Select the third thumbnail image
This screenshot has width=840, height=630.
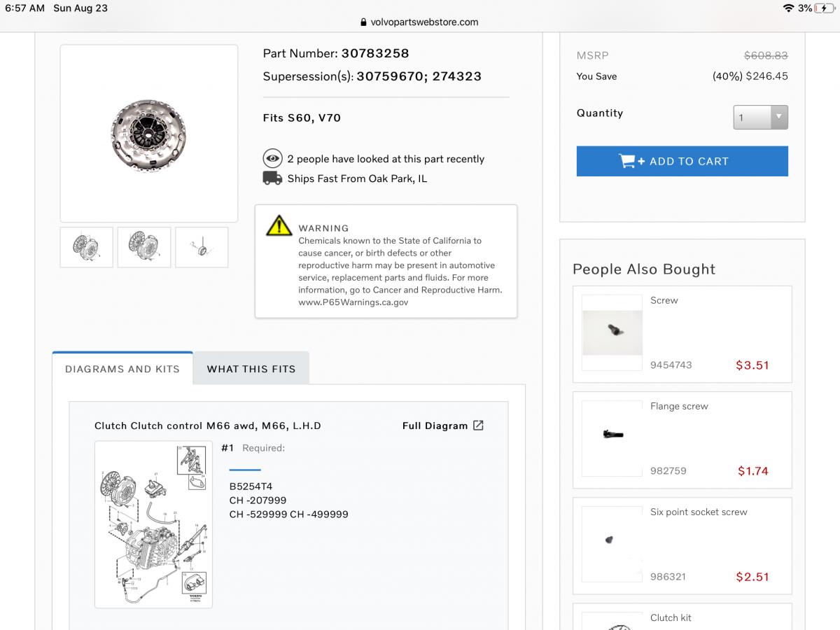[202, 247]
